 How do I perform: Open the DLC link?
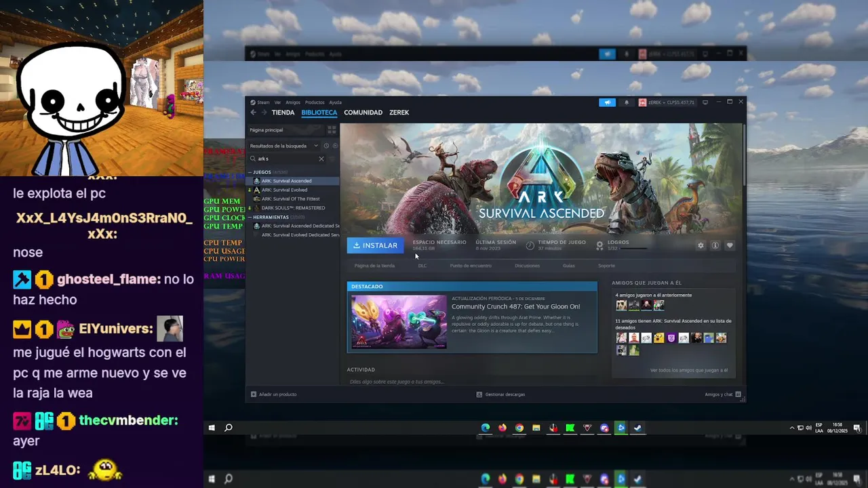[422, 266]
